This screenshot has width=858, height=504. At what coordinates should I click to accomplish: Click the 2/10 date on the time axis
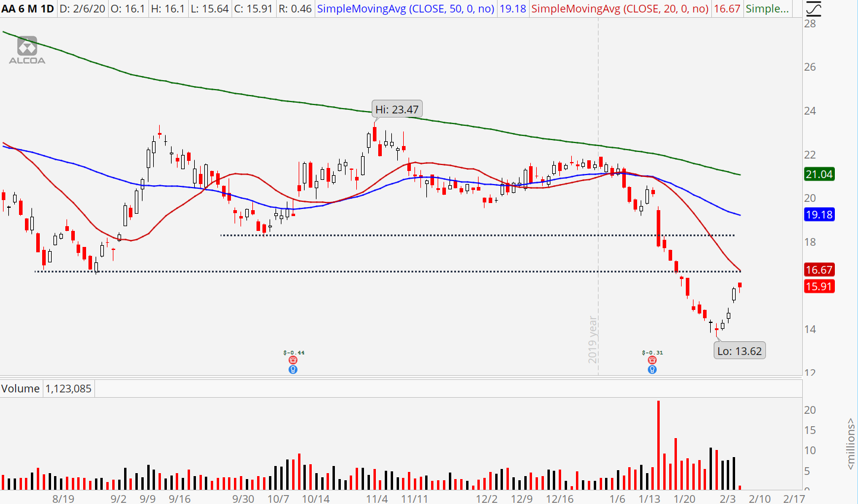point(759,499)
